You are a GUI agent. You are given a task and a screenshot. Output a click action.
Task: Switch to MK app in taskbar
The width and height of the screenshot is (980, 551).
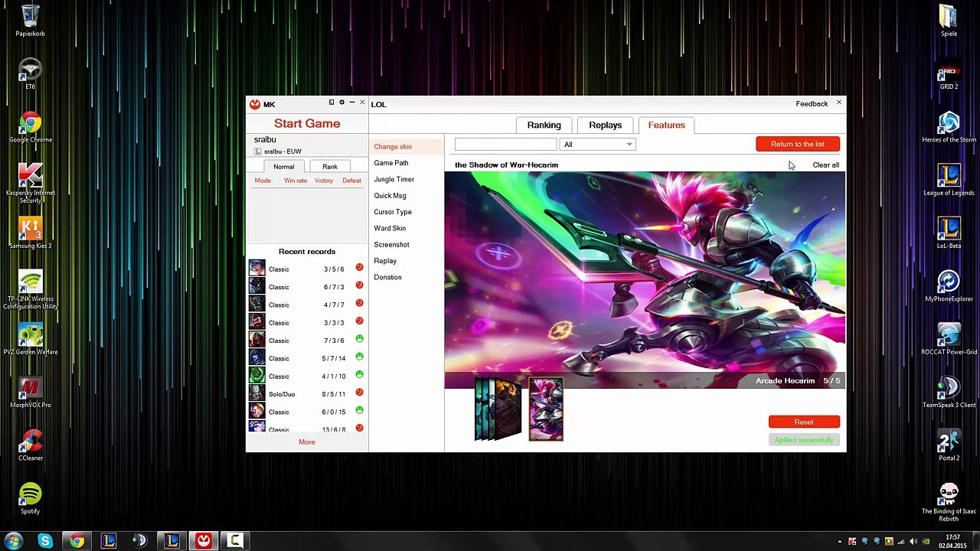tap(203, 541)
